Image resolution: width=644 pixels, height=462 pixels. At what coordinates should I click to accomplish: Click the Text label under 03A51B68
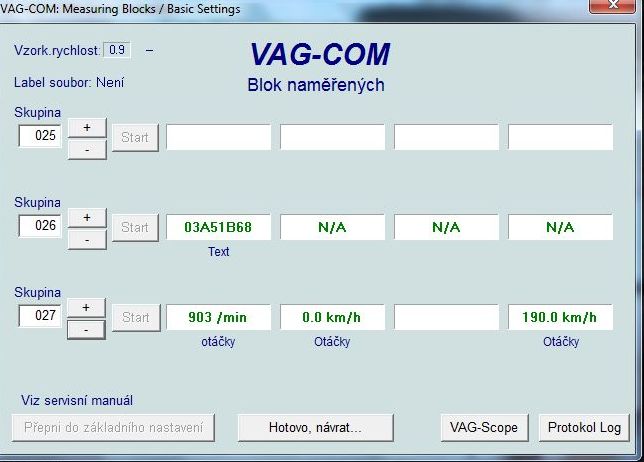click(218, 252)
